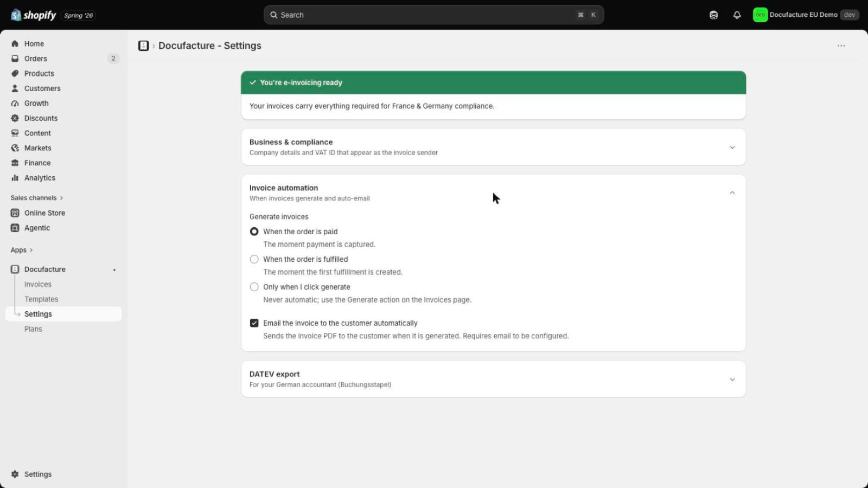Expand the Apps section chevron

pyautogui.click(x=31, y=250)
